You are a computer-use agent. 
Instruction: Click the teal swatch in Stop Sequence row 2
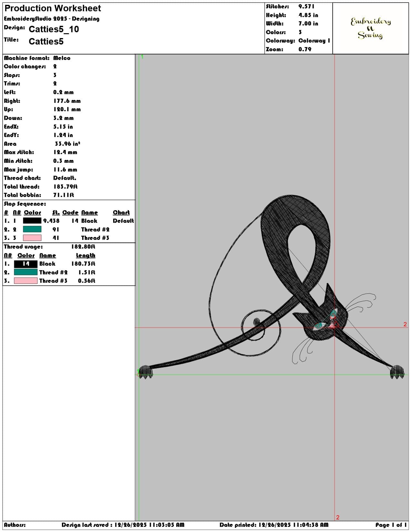32,229
